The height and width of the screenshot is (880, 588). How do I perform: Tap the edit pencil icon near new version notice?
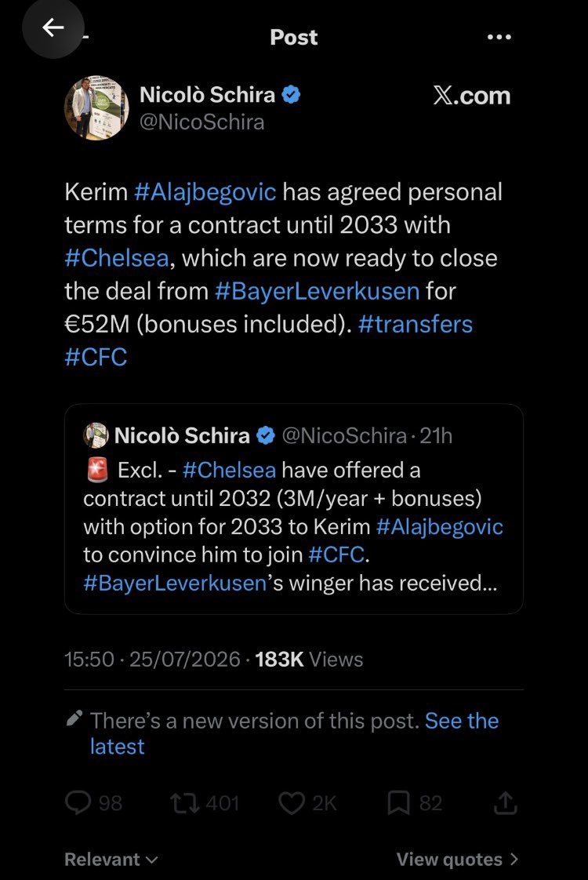click(x=74, y=718)
